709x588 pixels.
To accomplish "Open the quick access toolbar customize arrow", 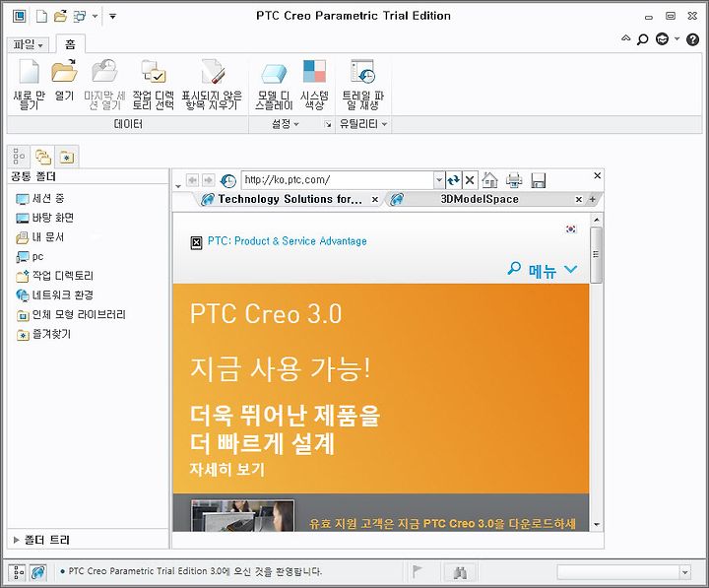I will coord(112,17).
